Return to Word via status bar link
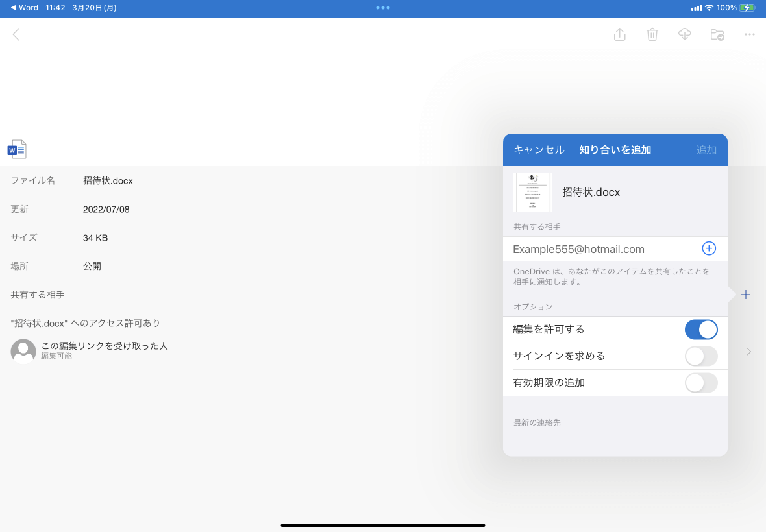Screen dimensions: 766x532 [25, 8]
